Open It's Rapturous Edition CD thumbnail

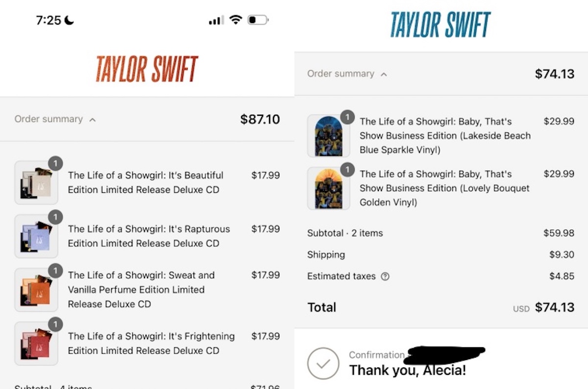(x=36, y=236)
